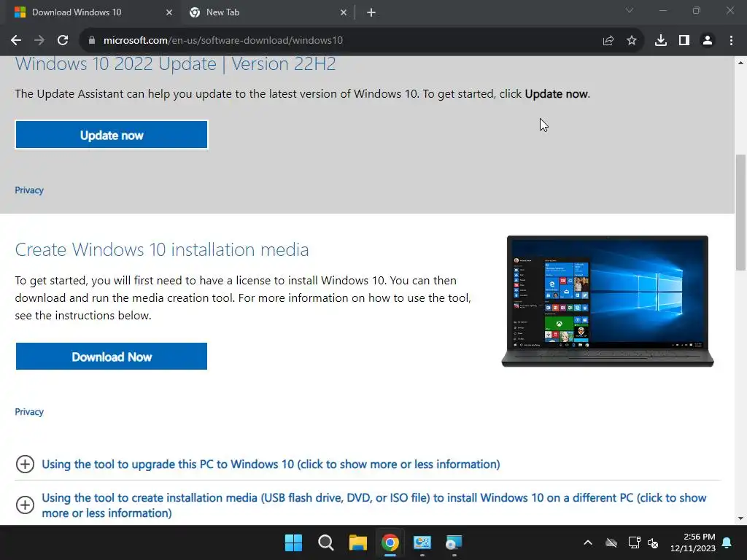Viewport: 747px width, 560px height.
Task: Close the Download Windows 10 tab
Action: [x=169, y=12]
